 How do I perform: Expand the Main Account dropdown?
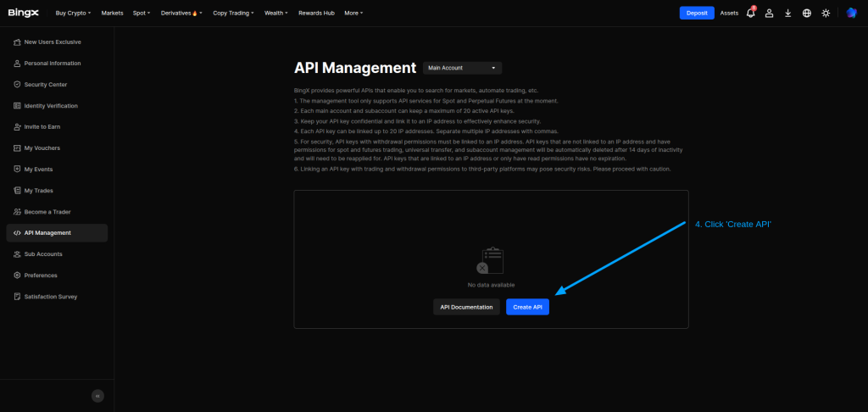coord(462,68)
